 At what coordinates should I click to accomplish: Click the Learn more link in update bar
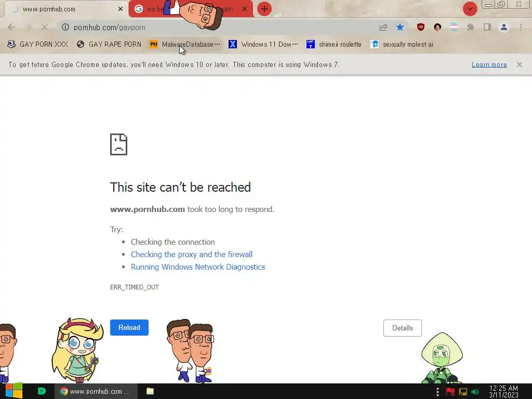point(489,64)
